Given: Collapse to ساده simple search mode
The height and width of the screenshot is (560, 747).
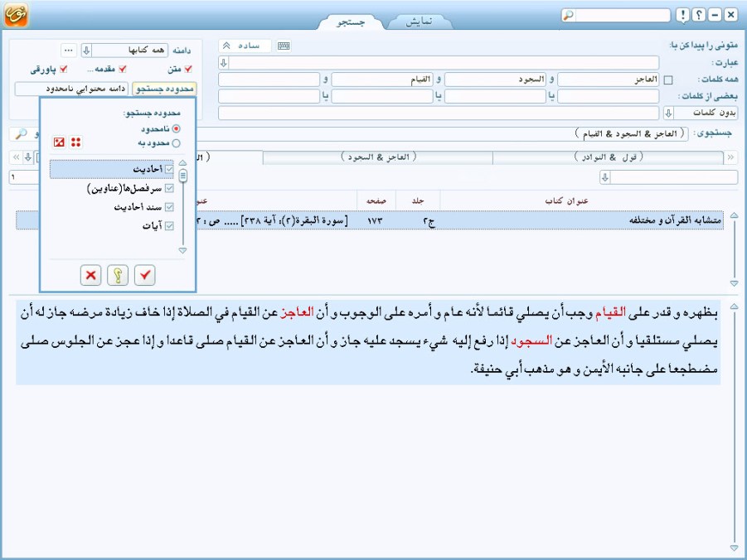Looking at the screenshot, I should coord(245,46).
